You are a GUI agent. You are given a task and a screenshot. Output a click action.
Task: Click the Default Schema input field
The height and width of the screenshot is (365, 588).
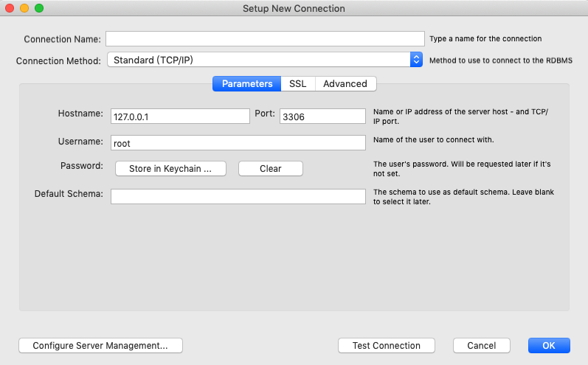tap(238, 196)
